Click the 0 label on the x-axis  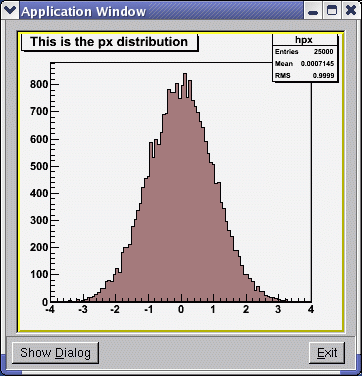(x=181, y=310)
